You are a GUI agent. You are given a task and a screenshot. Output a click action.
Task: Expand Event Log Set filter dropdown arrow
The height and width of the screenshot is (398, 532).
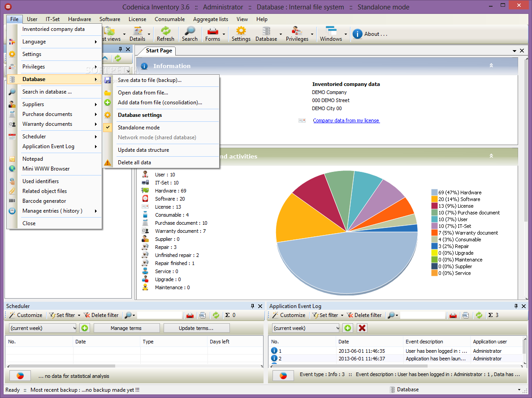342,315
